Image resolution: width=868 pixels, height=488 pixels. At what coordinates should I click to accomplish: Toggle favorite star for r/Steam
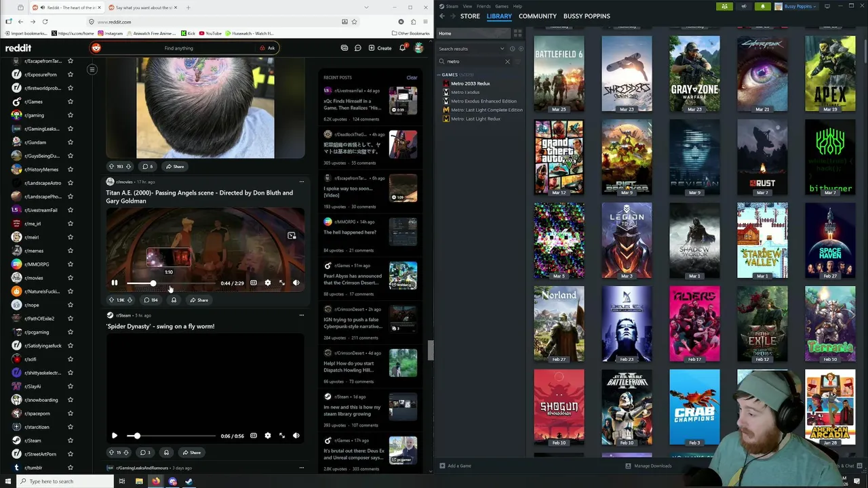coord(70,441)
